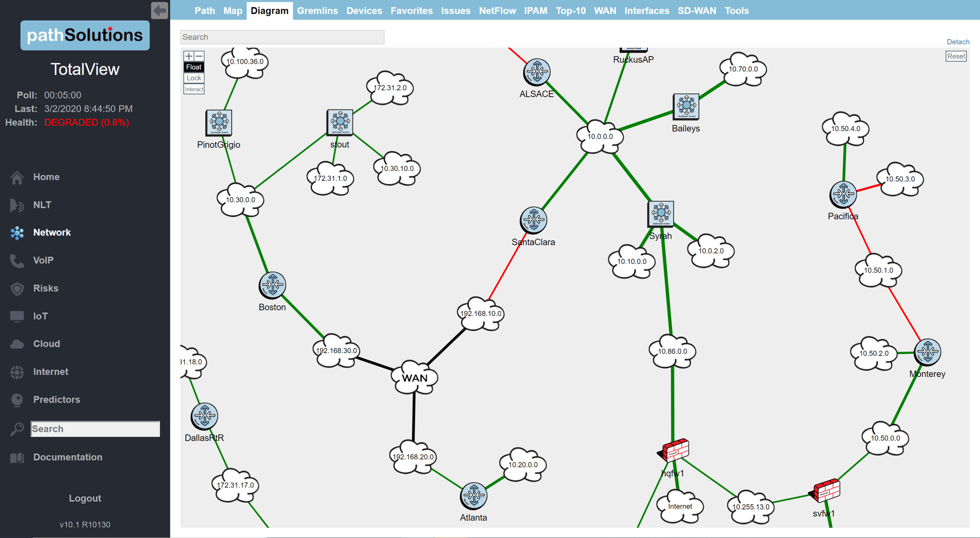Viewport: 980px width, 538px height.
Task: Click the IoT monitor icon
Action: (17, 316)
